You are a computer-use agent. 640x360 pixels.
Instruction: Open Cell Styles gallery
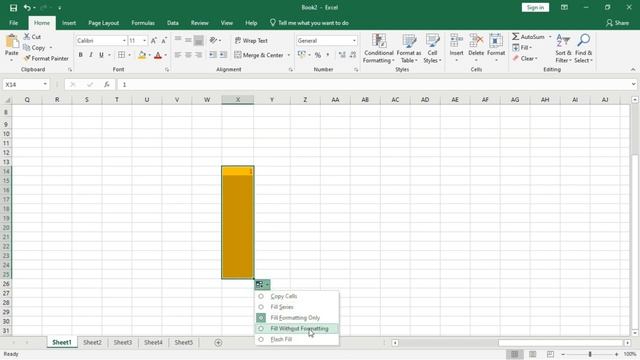coord(432,49)
